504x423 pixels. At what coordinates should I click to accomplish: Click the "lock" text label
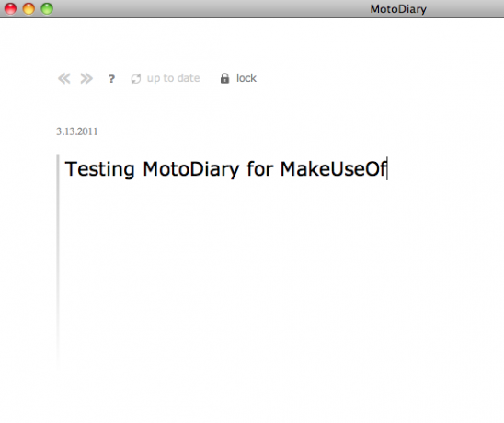pyautogui.click(x=246, y=78)
